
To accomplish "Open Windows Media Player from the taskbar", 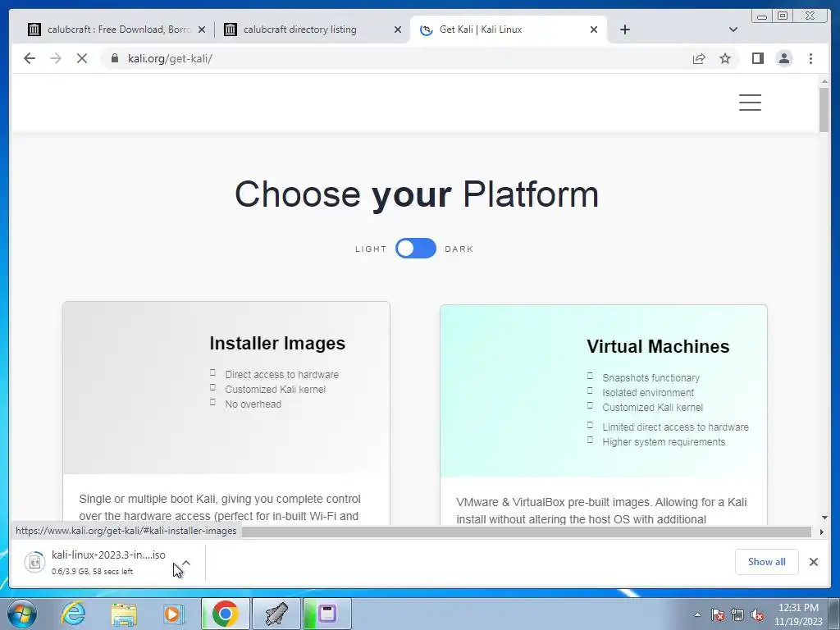I will click(173, 614).
